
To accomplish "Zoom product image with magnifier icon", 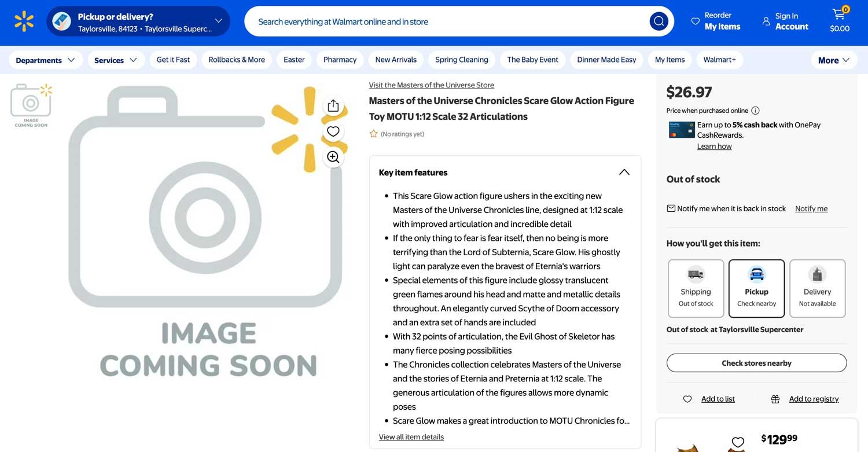I will tap(333, 157).
